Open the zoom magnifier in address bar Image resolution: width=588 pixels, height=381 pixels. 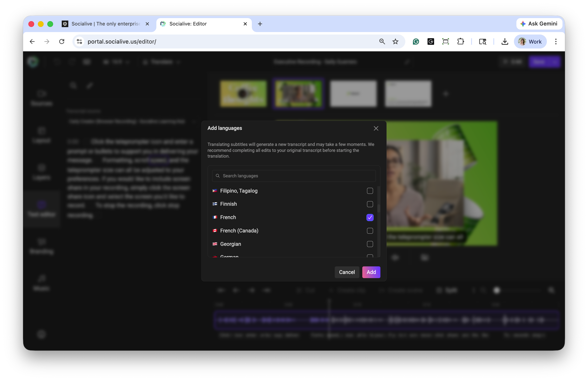pyautogui.click(x=382, y=42)
